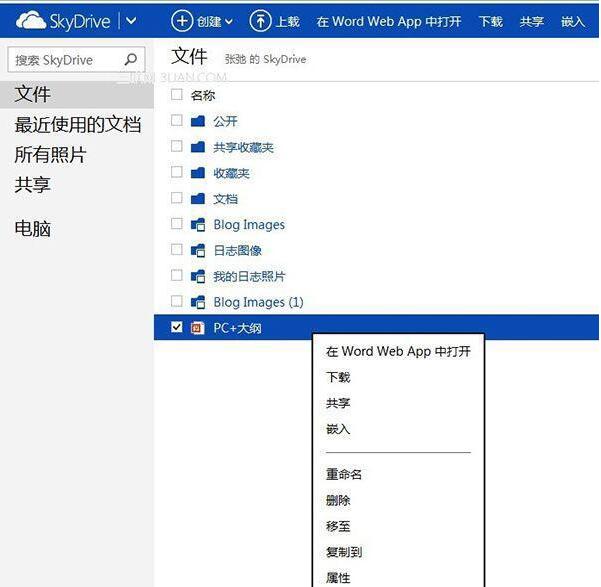Click the 张弛 的 SkyDrive breadcrumb text
601x587 pixels.
pos(265,59)
